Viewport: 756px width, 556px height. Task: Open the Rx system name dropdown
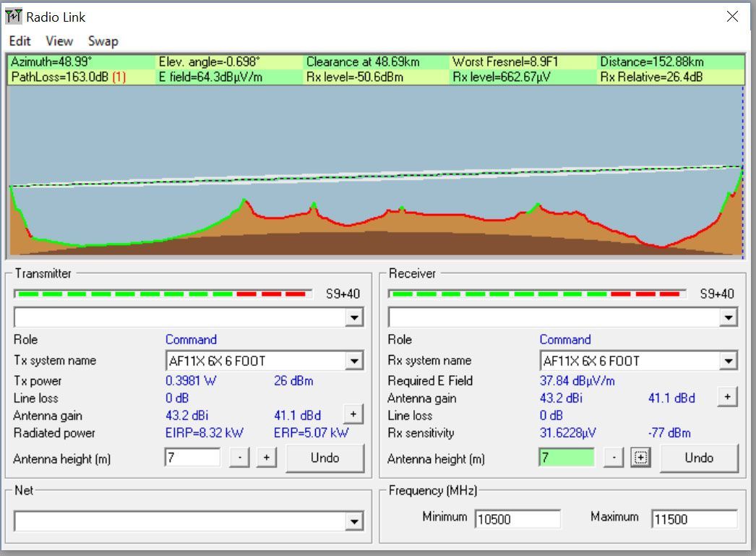click(728, 361)
